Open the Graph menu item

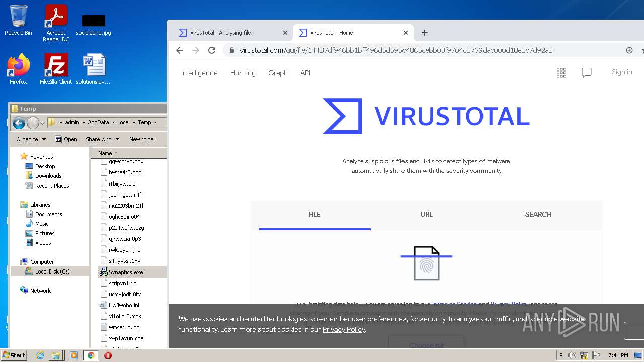pos(278,73)
